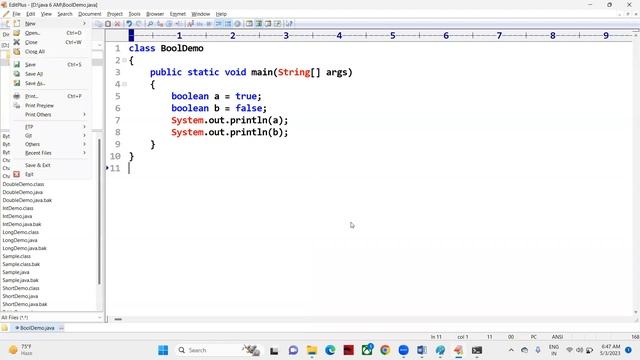The image size is (640, 360).
Task: Open the Edit menu
Action: 31,14
